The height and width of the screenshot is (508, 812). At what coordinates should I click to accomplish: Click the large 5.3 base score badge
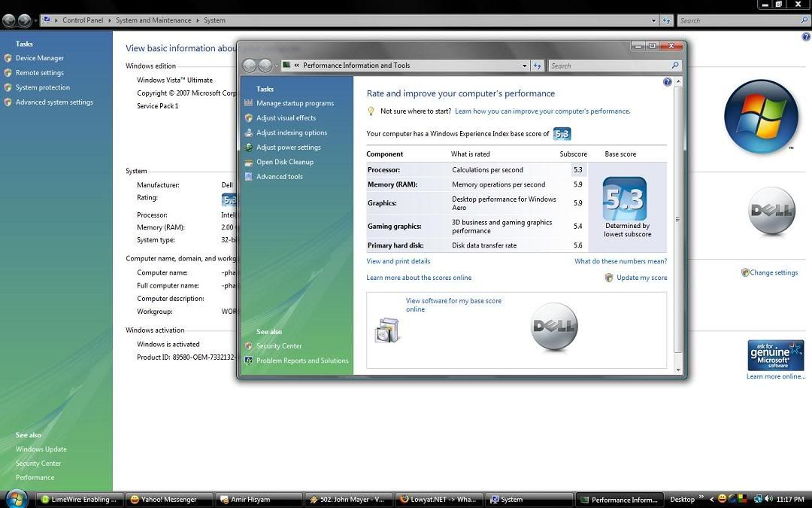click(624, 199)
